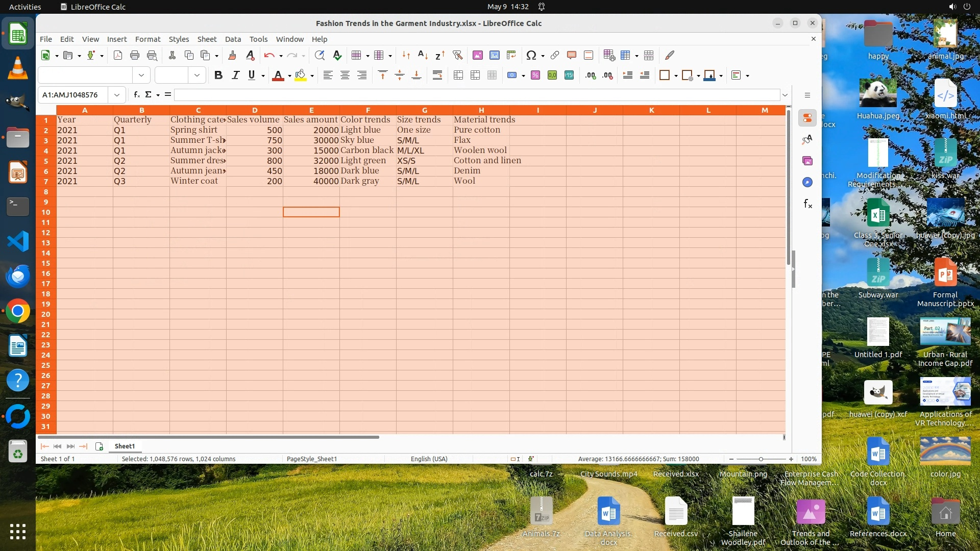
Task: Click the Clone Formatting paintbrush icon
Action: coord(232,55)
